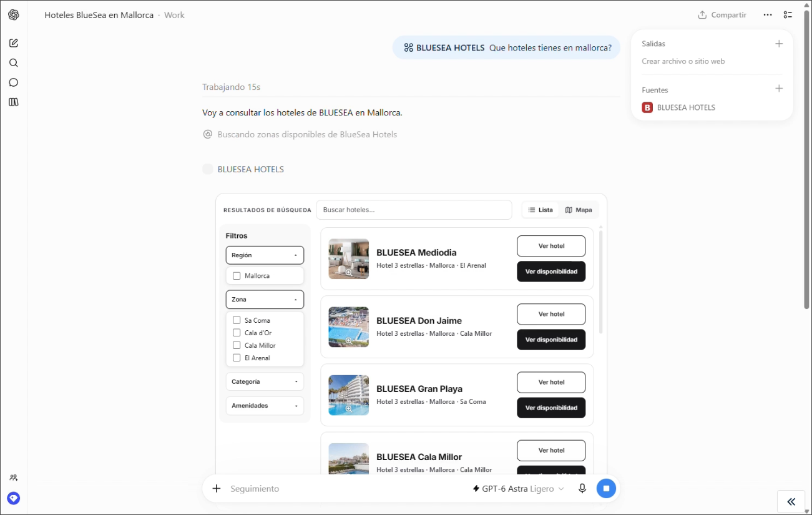Stop the response with blue stop button
This screenshot has width=812, height=515.
click(x=606, y=488)
